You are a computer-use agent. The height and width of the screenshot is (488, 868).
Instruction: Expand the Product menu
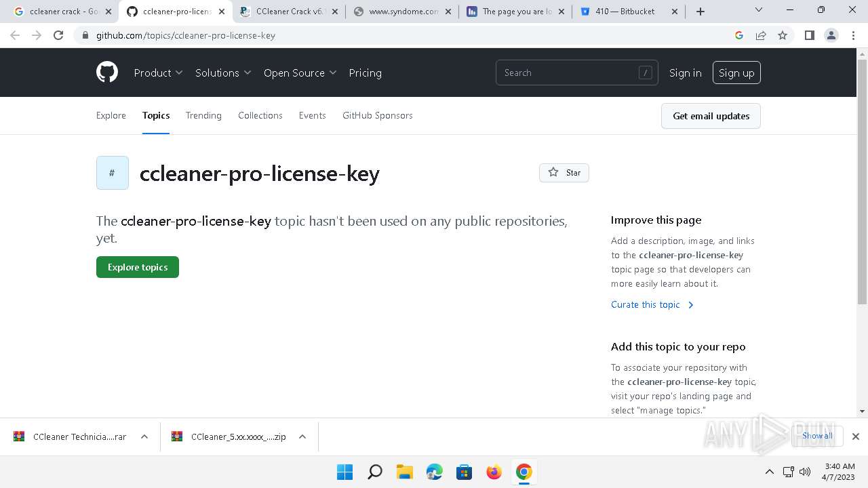pyautogui.click(x=158, y=73)
